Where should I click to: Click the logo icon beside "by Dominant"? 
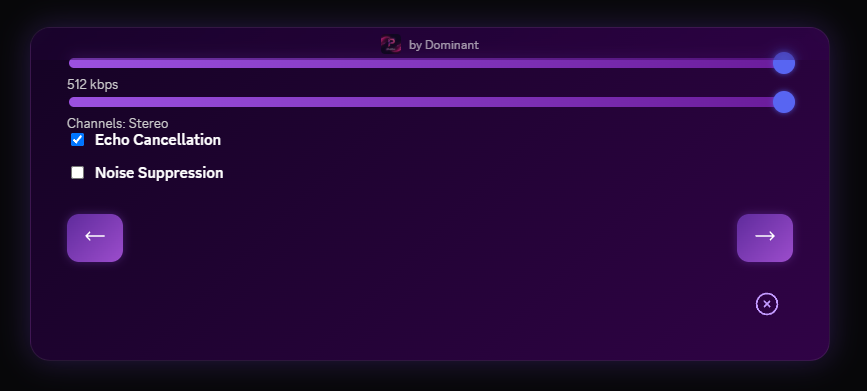[391, 45]
